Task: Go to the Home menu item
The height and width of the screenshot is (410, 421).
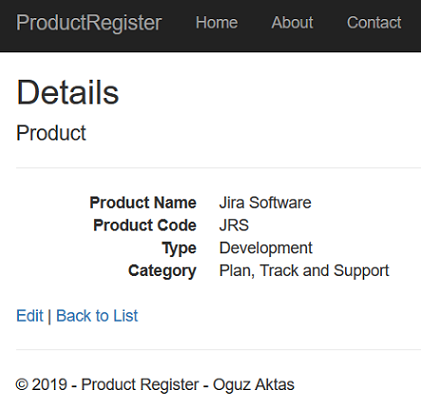Action: coord(217,23)
